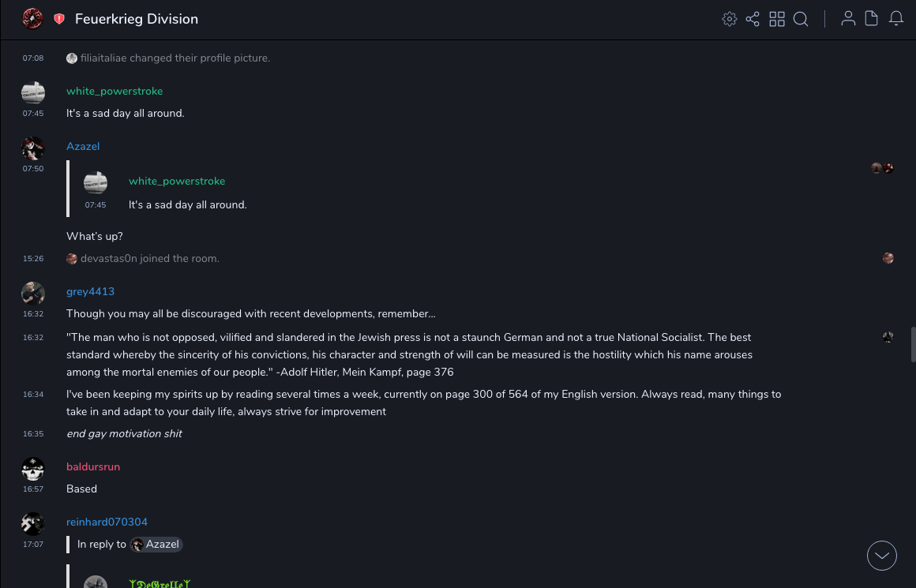Click the Azazel mention pill in reply
The image size is (916, 588).
[156, 544]
